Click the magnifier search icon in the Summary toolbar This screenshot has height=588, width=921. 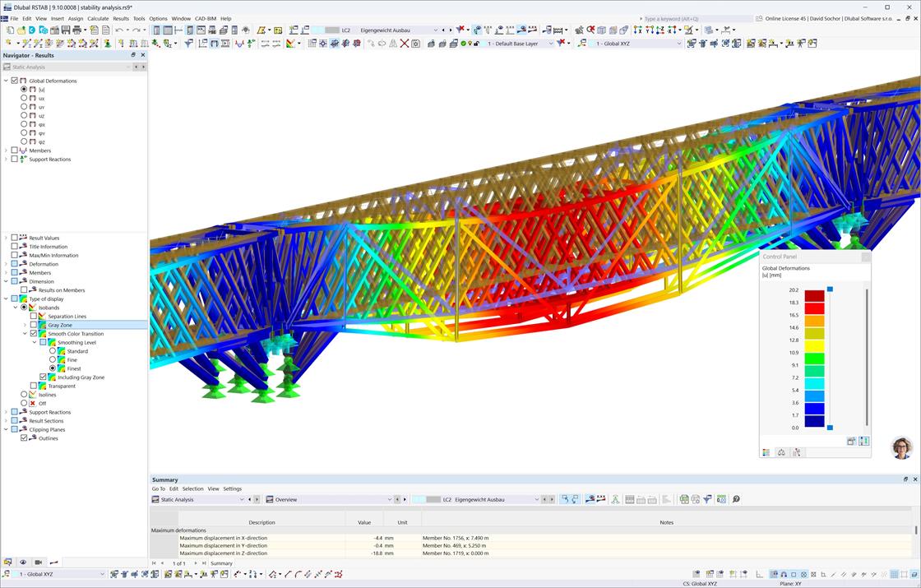pyautogui.click(x=735, y=499)
